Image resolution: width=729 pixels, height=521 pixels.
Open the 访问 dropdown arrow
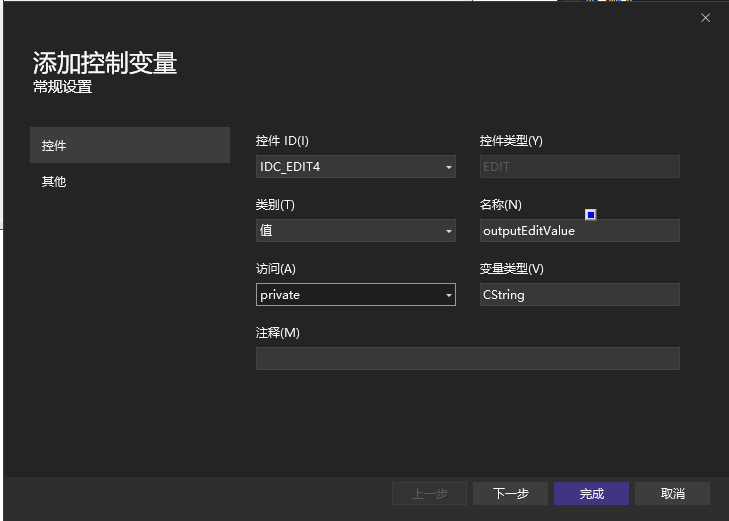[x=449, y=295]
